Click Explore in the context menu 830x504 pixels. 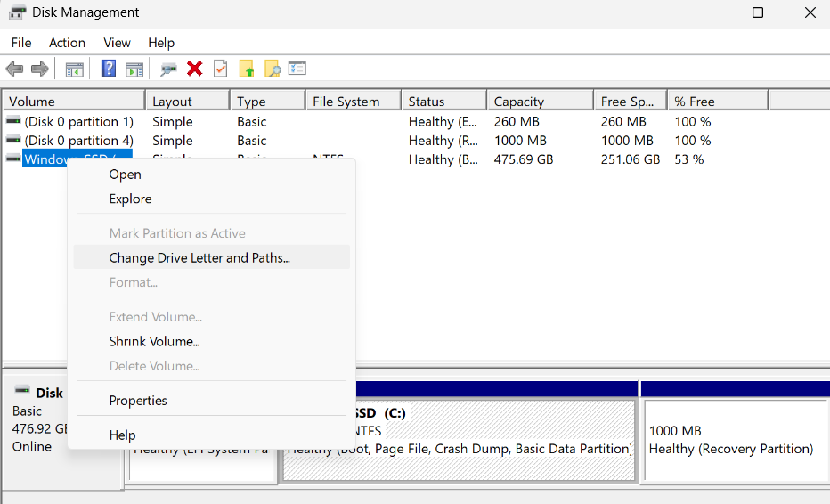130,199
